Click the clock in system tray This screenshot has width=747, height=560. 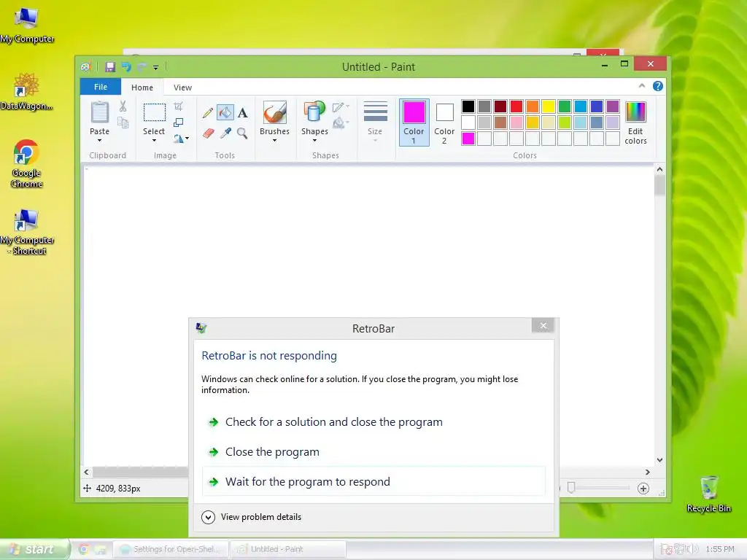720,549
